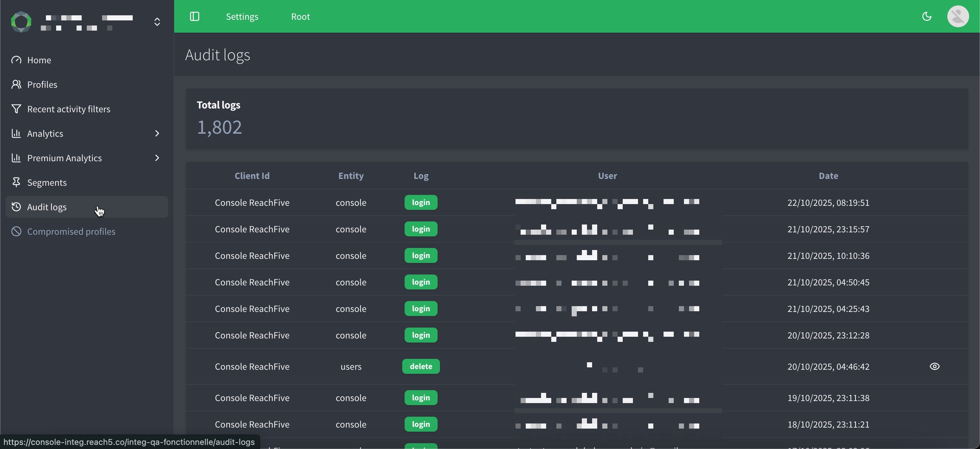Image resolution: width=980 pixels, height=449 pixels.
Task: Expand the Analytics submenu
Action: (x=157, y=133)
